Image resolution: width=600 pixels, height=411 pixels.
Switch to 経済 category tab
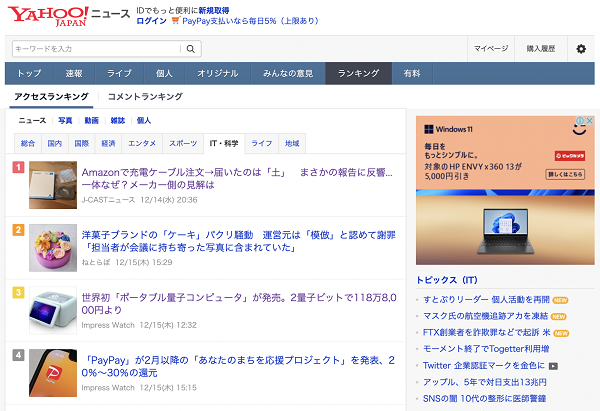(108, 144)
